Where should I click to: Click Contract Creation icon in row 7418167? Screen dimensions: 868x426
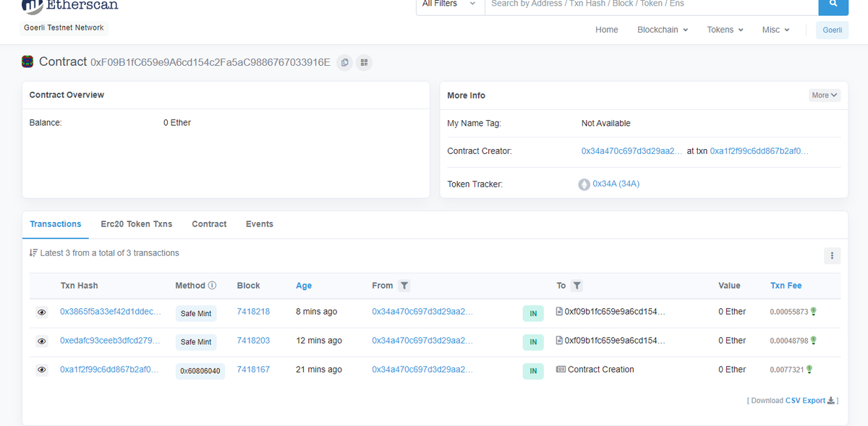[561, 370]
